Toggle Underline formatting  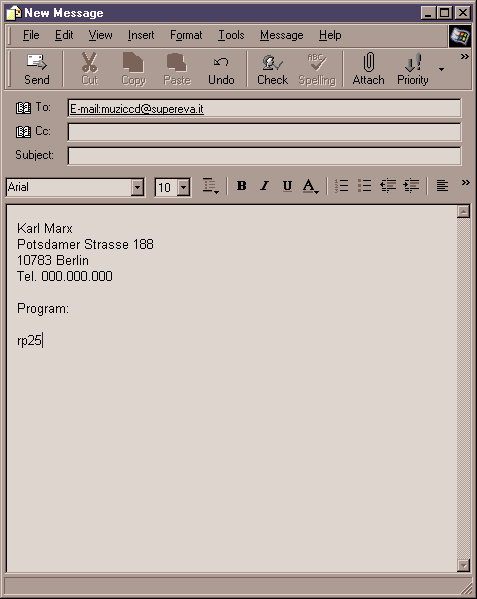[287, 186]
